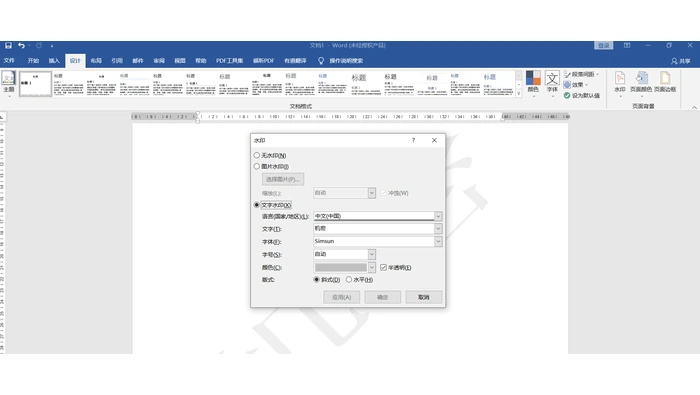
Task: Switch to the References (引用) tab
Action: point(117,61)
